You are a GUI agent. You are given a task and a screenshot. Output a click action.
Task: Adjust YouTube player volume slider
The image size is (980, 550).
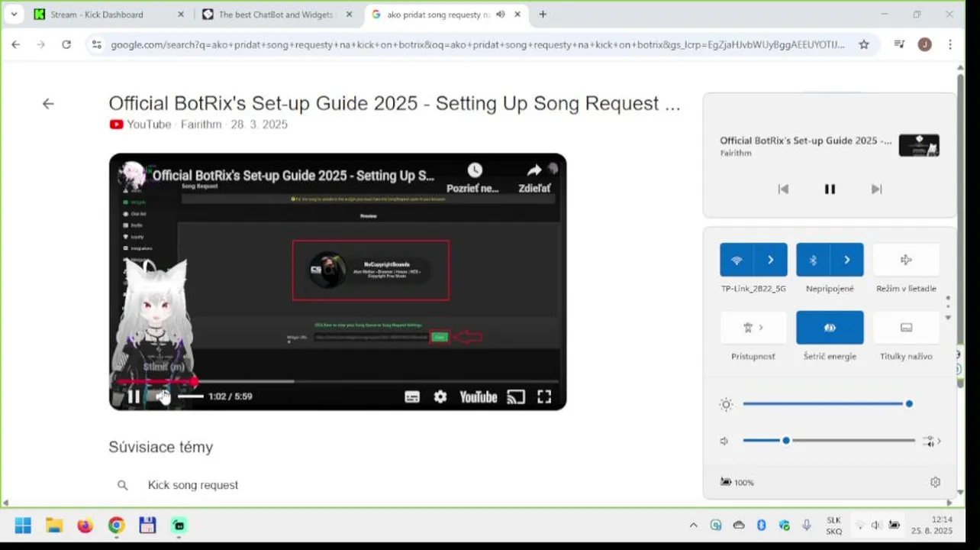coord(191,396)
